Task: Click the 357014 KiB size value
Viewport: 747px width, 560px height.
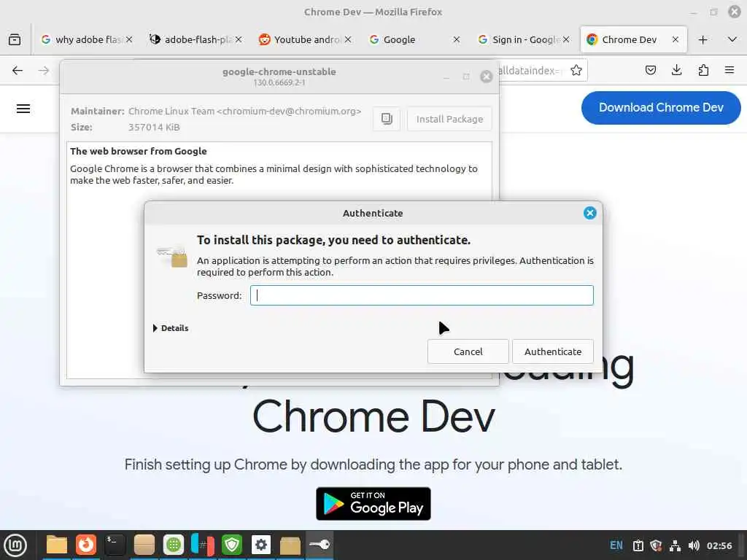Action: pyautogui.click(x=154, y=127)
